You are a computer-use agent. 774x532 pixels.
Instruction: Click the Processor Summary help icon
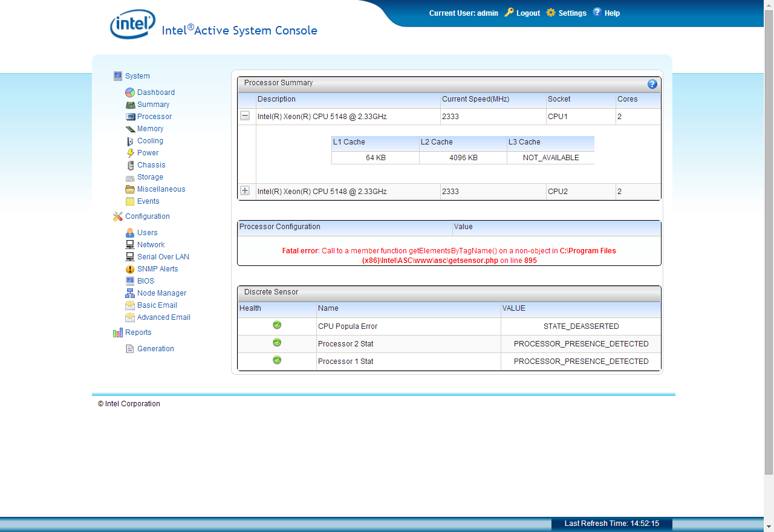[652, 84]
